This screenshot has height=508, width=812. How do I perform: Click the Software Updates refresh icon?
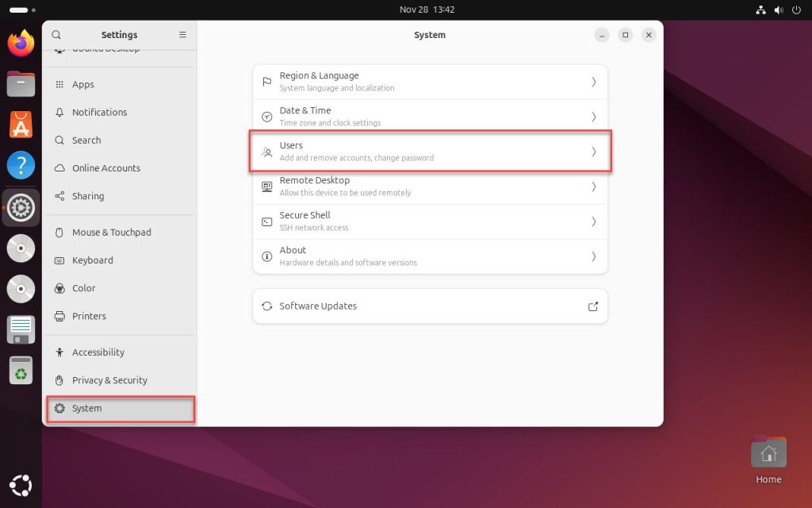coord(266,306)
